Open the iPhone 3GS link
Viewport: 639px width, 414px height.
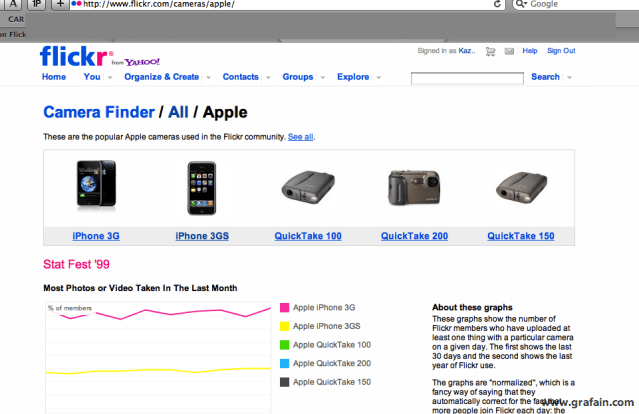202,236
